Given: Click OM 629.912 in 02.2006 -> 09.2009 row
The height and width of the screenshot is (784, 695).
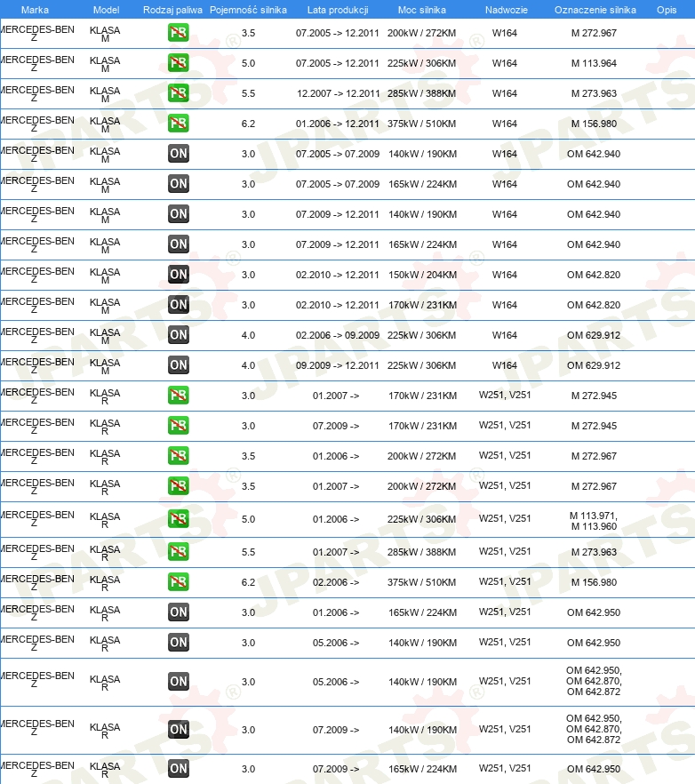Looking at the screenshot, I should pyautogui.click(x=594, y=335).
